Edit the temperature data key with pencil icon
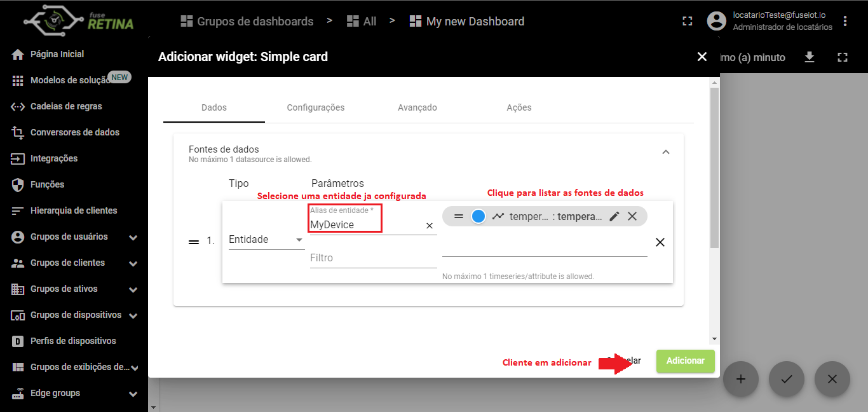This screenshot has width=868, height=412. (614, 216)
